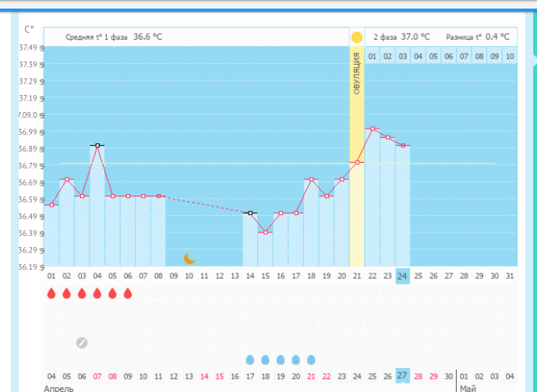Click the 37.49 temperature axis label
This screenshot has height=392, width=537.
27,48
